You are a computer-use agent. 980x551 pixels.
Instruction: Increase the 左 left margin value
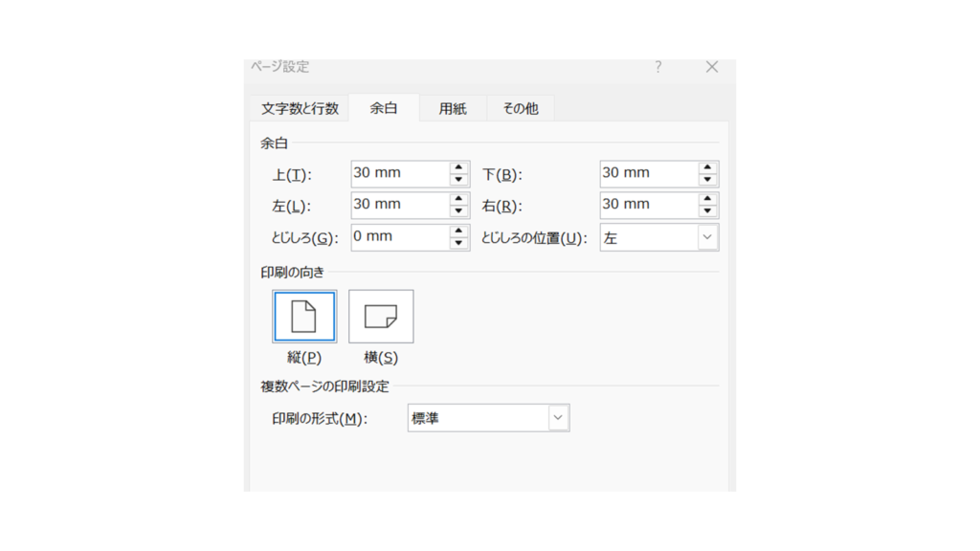click(458, 199)
